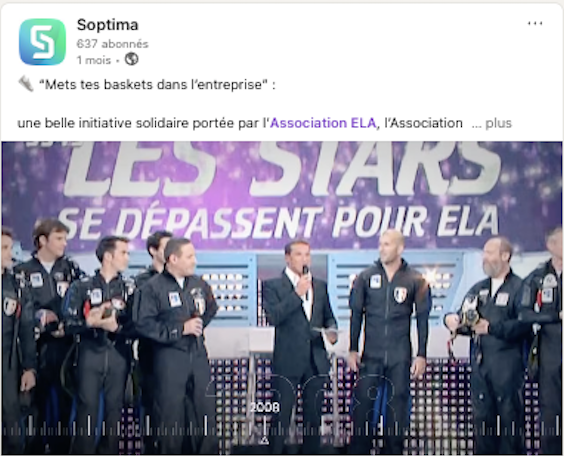Select the 2008 label on the timeline
The width and height of the screenshot is (564, 456).
coord(264,407)
